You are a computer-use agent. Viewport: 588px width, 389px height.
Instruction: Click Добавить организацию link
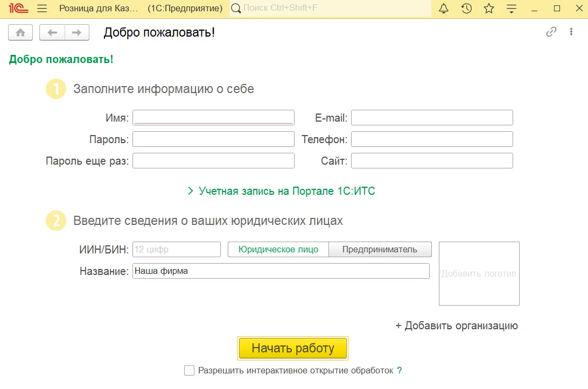[x=457, y=326]
